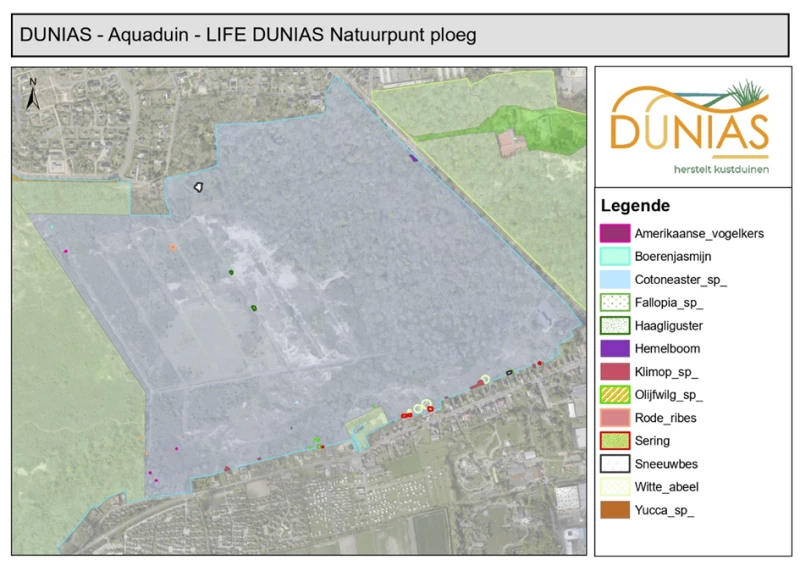Select the Olijfwilg_sp_ hatched legend symbol
This screenshot has height=566, width=800.
tap(615, 395)
